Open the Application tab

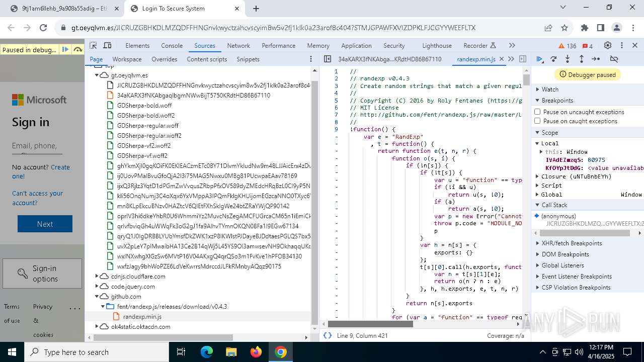point(356,45)
